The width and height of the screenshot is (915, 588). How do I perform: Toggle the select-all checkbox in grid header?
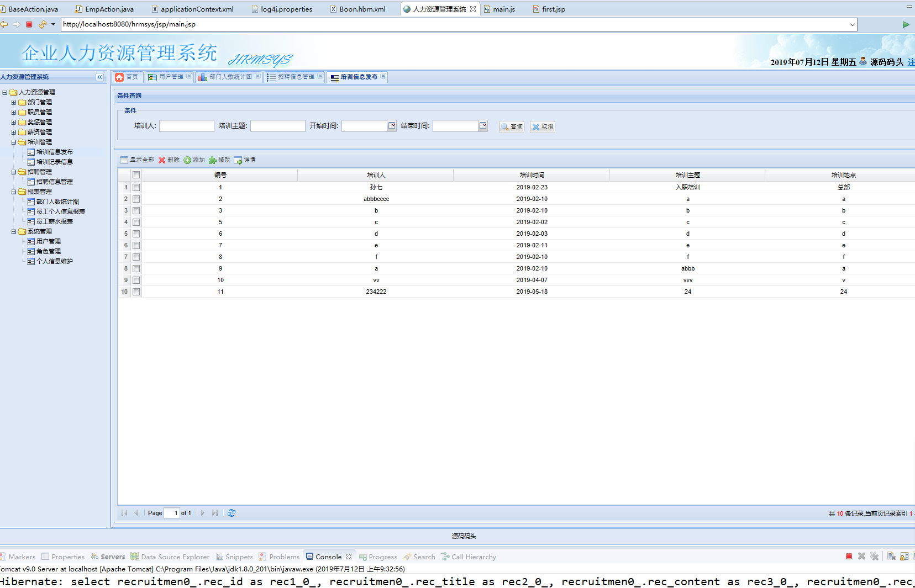point(136,175)
